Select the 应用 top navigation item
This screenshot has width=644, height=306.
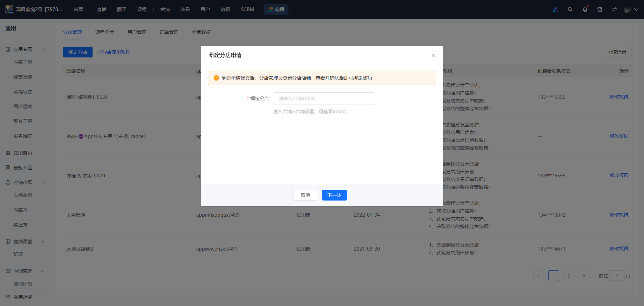coord(276,9)
